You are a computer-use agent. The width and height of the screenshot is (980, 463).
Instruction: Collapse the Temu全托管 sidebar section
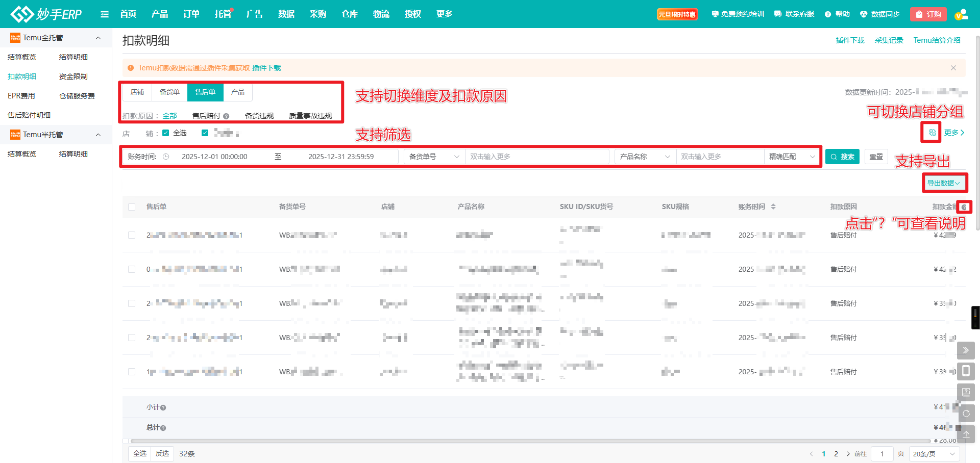pos(98,38)
